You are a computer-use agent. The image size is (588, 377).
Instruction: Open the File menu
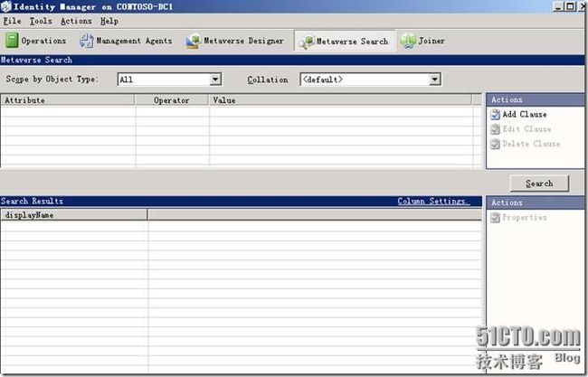click(x=12, y=21)
